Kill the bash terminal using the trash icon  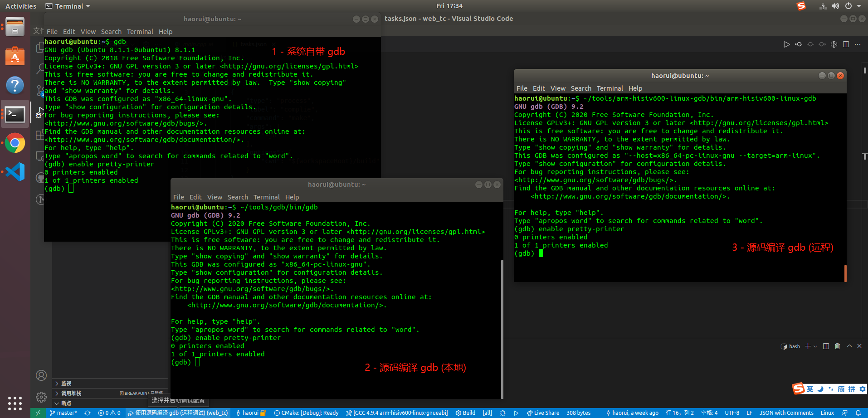coord(837,346)
